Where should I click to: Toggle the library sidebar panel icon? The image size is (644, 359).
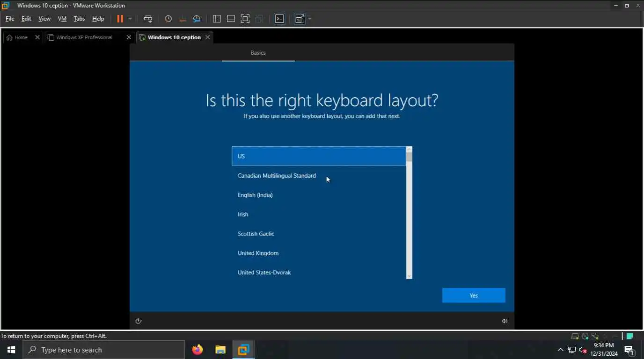coord(217,19)
